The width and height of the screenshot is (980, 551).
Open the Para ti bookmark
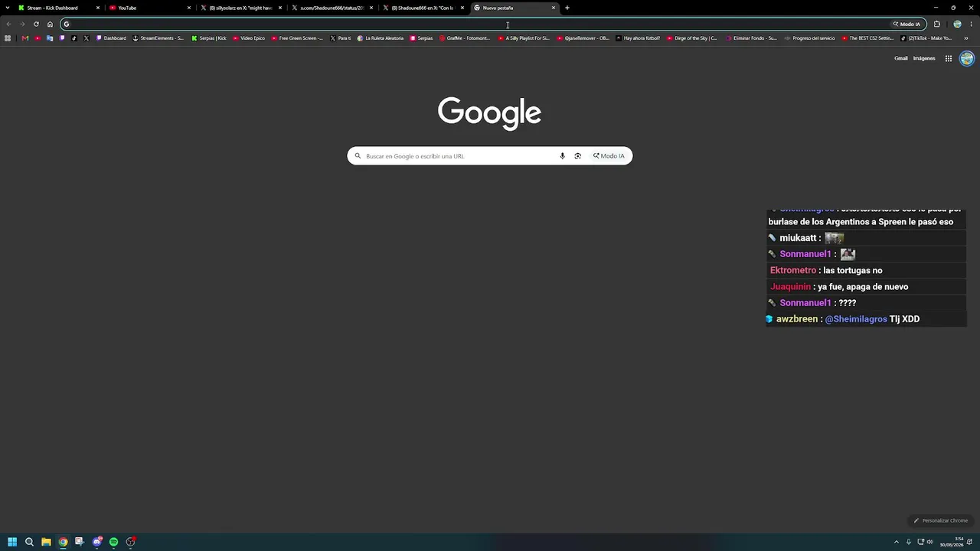[340, 38]
